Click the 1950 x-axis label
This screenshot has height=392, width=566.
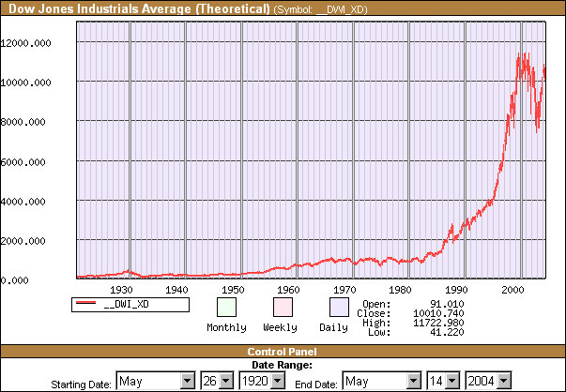click(233, 290)
